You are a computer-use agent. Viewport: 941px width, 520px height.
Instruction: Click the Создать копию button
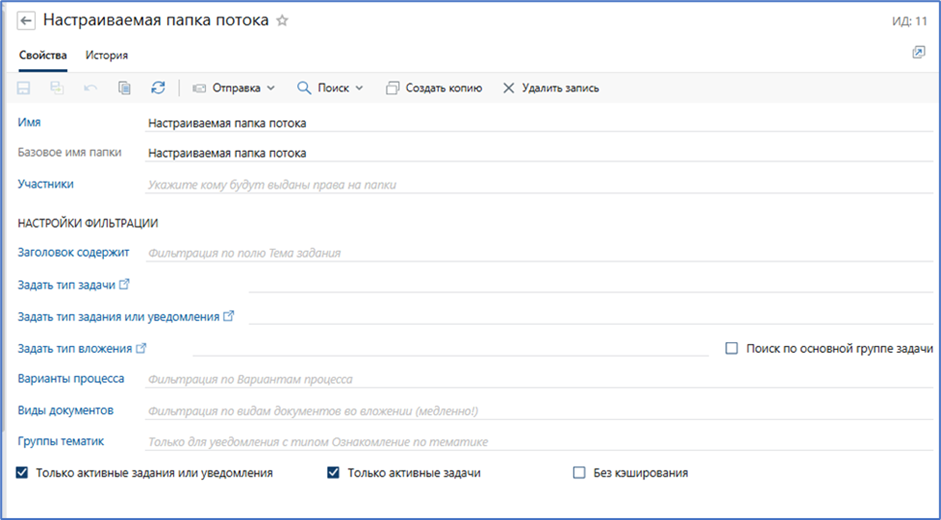click(433, 88)
